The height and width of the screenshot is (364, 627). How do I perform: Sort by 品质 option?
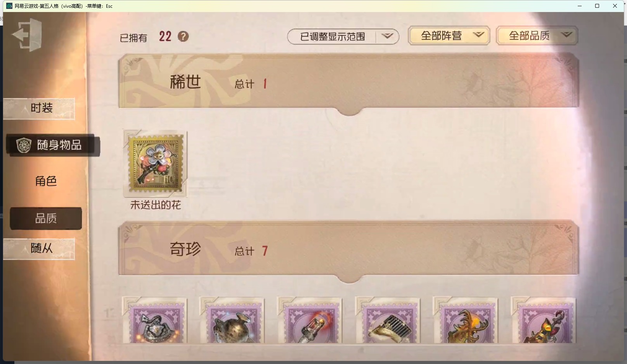[x=46, y=218]
